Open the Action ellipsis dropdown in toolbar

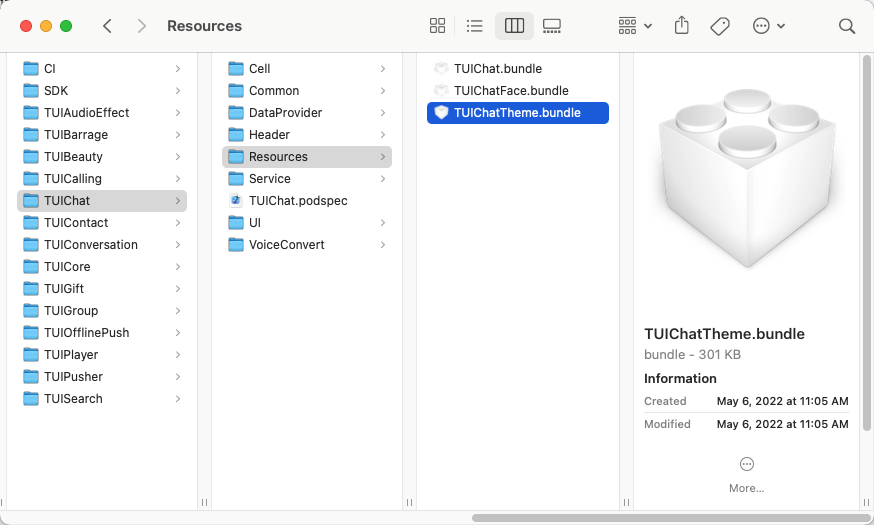pos(768,26)
